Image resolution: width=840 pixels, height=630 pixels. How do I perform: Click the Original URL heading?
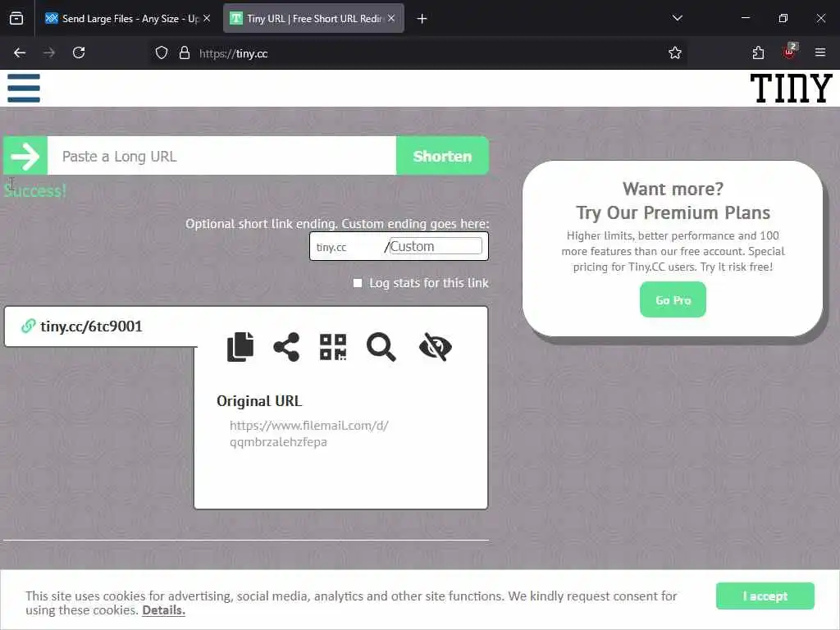pyautogui.click(x=259, y=401)
